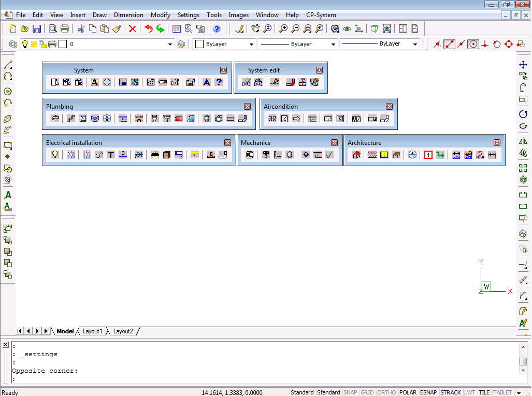Close the Architecture toolbar

[497, 143]
